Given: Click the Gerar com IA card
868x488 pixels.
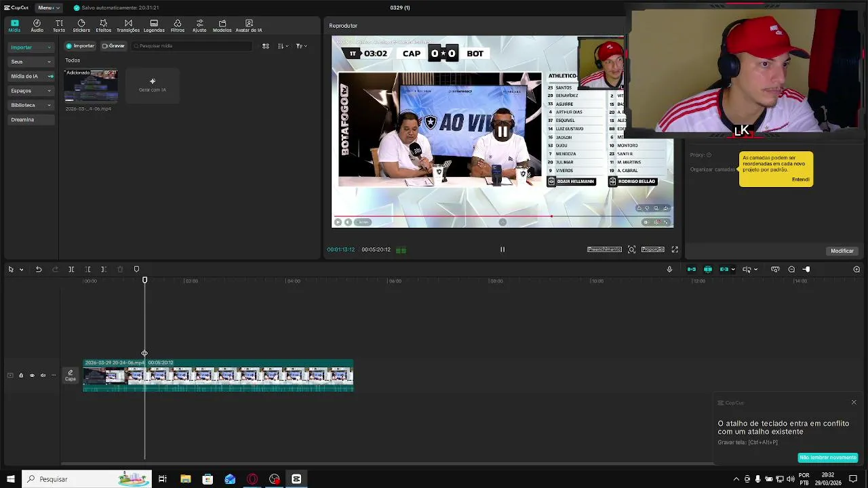Looking at the screenshot, I should pyautogui.click(x=152, y=85).
